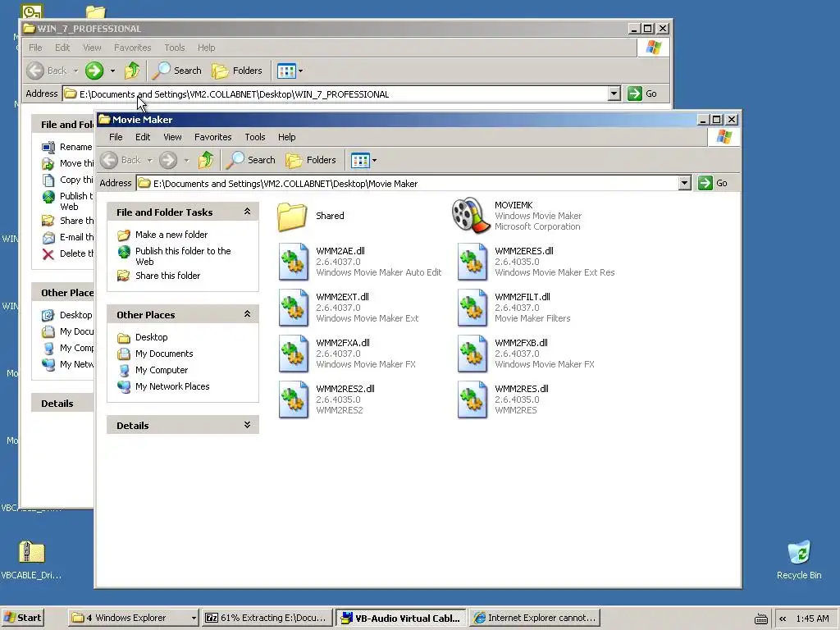Click Make a new folder link

(171, 235)
